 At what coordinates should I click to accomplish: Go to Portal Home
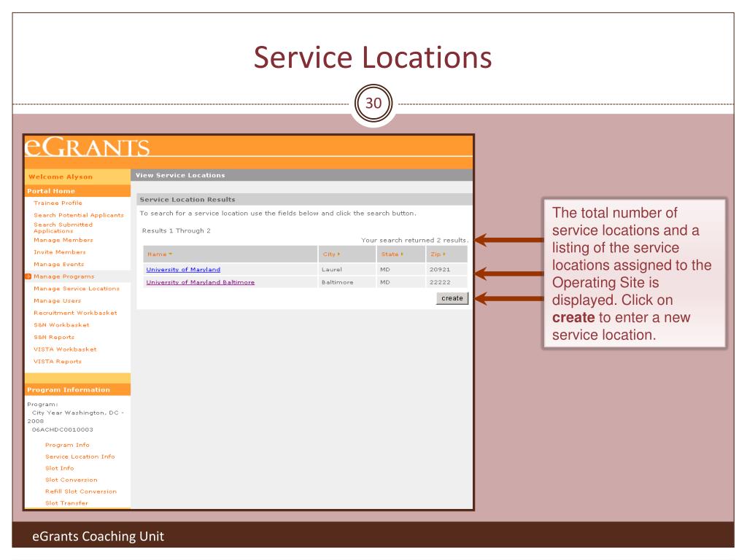click(51, 191)
